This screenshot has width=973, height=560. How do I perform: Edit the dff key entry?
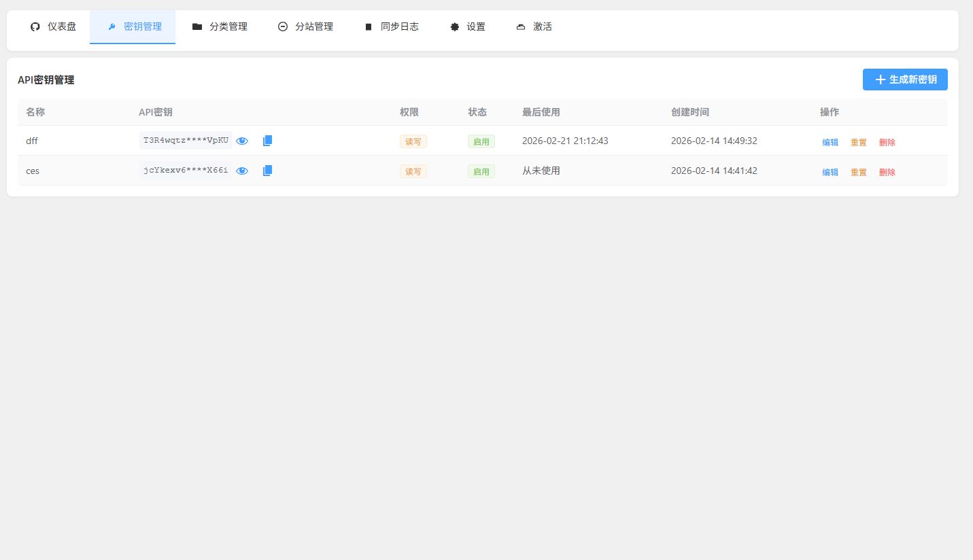(x=830, y=142)
